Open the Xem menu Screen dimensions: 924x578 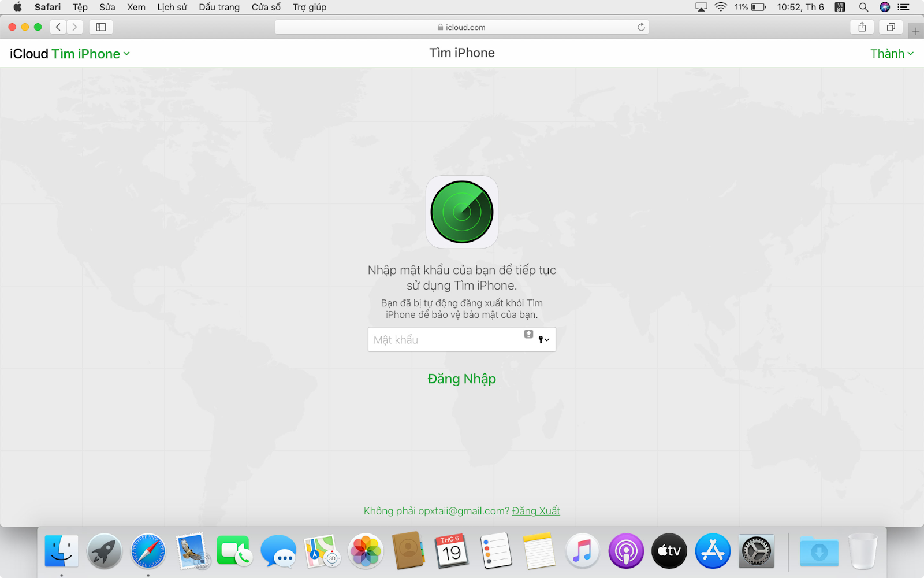coord(136,7)
